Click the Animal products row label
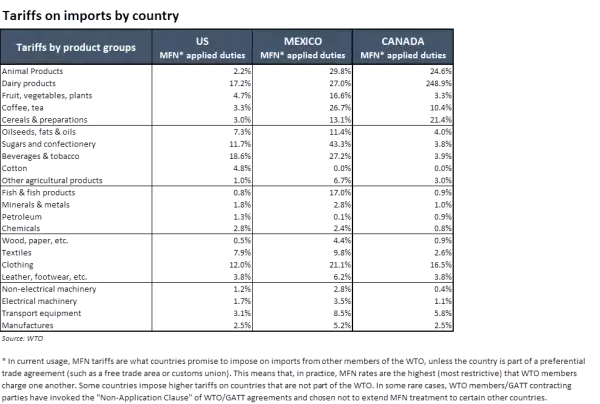The height and width of the screenshot is (404, 600). click(x=35, y=72)
